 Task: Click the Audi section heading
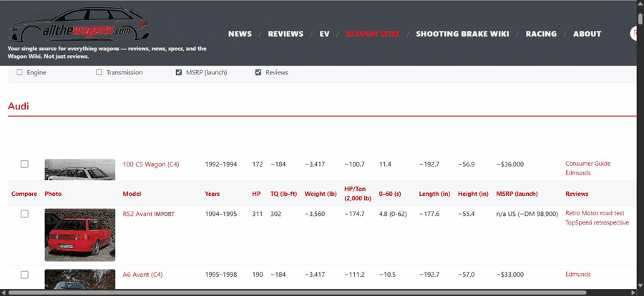coord(19,107)
